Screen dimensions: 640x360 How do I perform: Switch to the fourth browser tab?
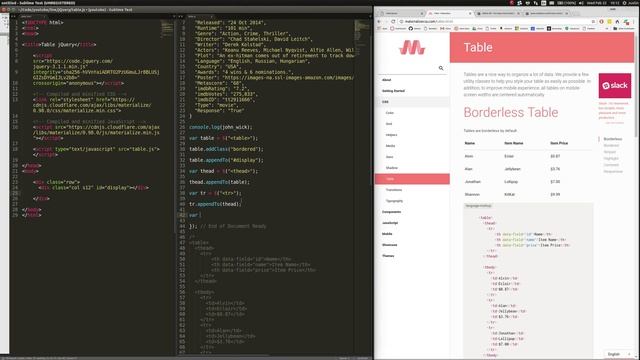tap(546, 13)
